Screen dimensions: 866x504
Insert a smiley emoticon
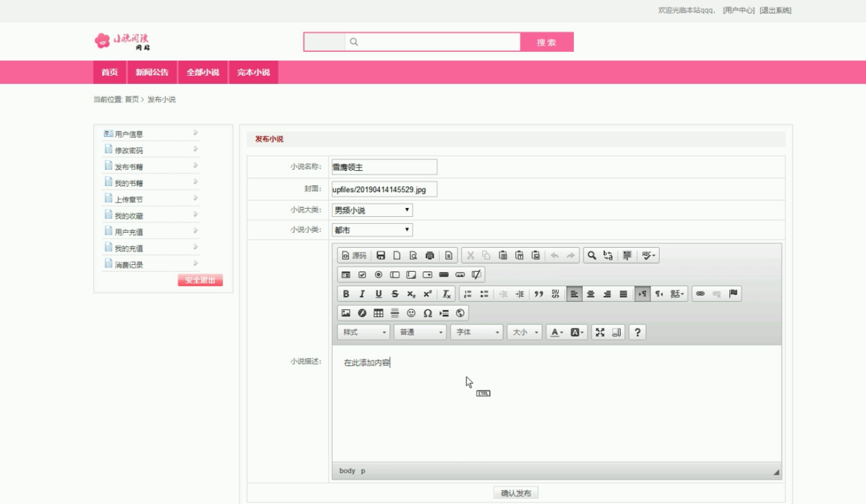[x=411, y=313]
